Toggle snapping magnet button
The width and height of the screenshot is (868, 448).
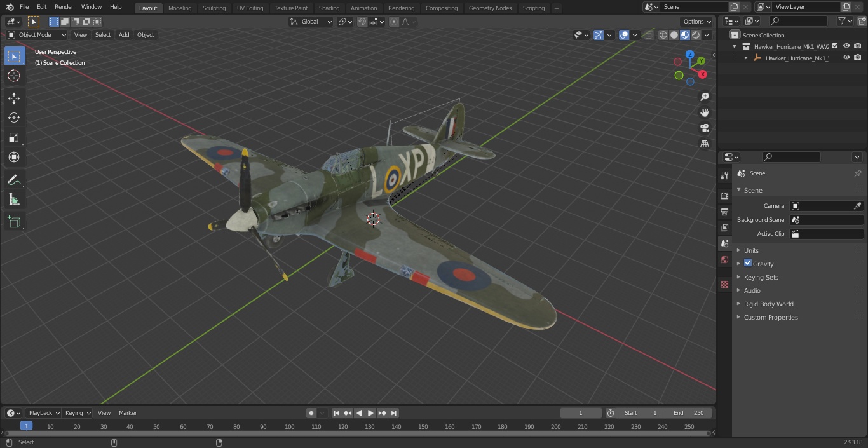point(362,22)
